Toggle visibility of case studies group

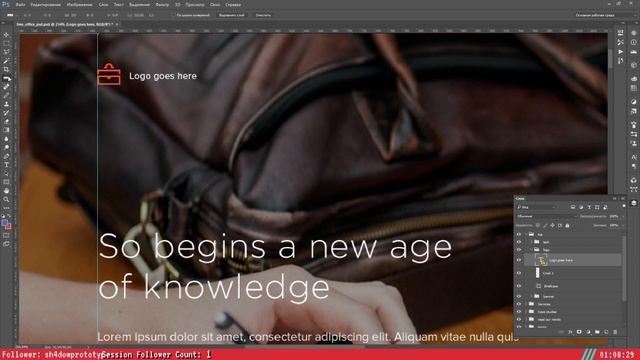click(x=519, y=312)
